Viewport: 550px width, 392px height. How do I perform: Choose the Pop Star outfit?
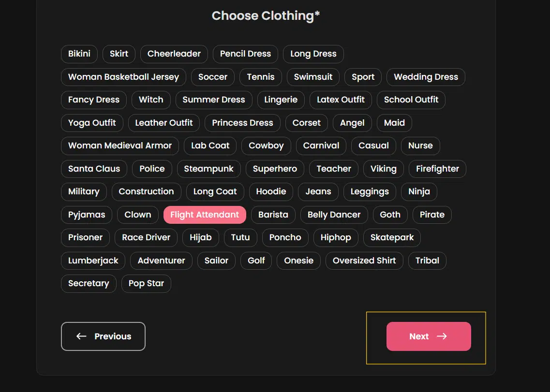146,284
